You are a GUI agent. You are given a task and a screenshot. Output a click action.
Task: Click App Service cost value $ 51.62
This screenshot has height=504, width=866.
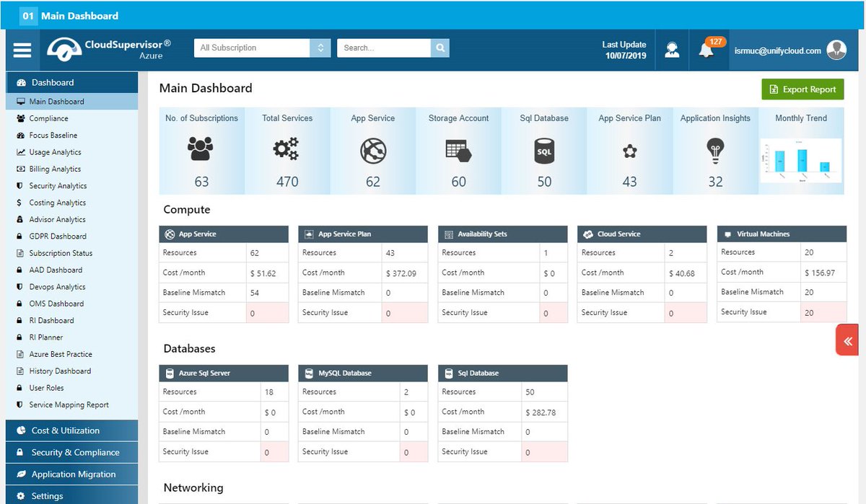263,274
